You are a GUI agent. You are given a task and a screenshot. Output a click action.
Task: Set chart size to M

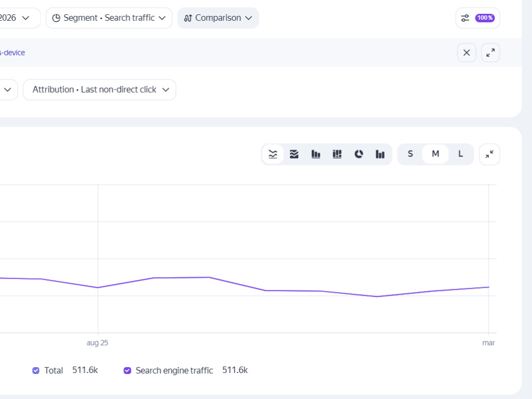click(x=435, y=154)
